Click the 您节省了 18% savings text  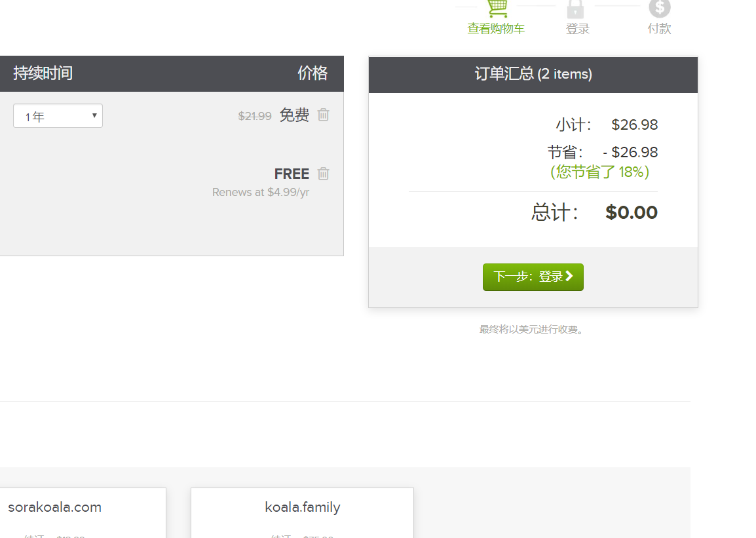pos(599,172)
